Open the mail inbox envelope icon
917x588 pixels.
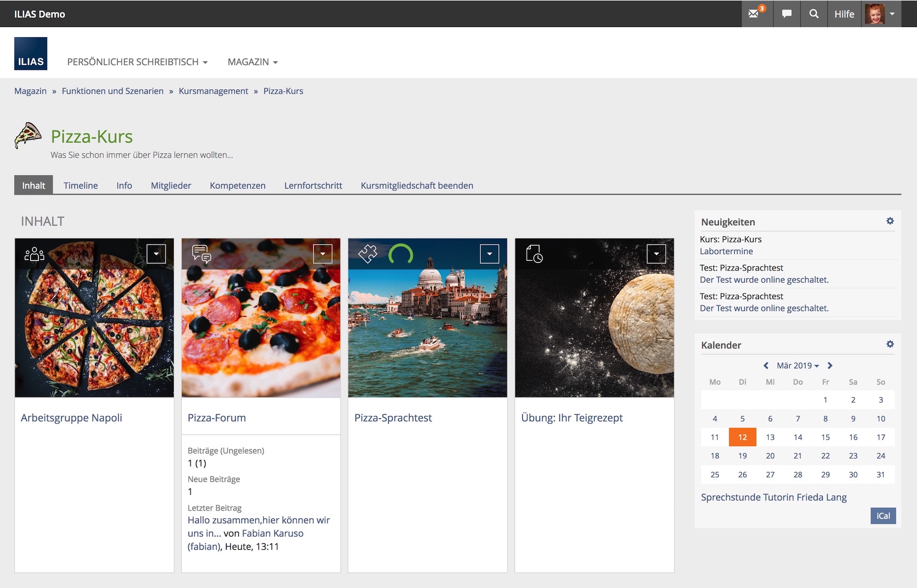coord(754,14)
